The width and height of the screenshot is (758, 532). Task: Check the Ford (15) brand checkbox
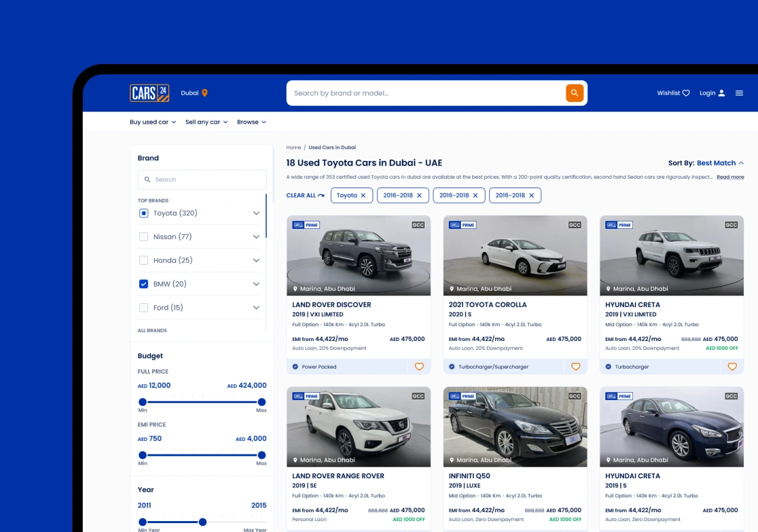(144, 308)
